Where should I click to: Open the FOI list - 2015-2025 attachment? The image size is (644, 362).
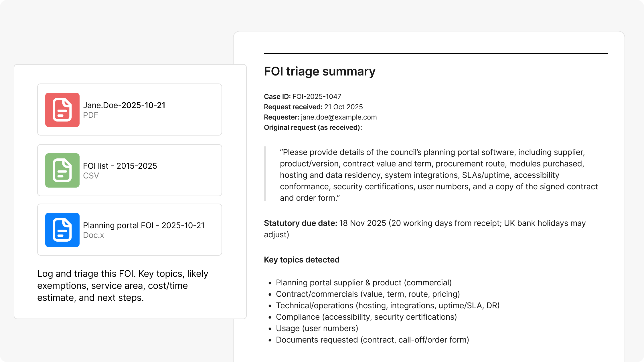pyautogui.click(x=120, y=166)
